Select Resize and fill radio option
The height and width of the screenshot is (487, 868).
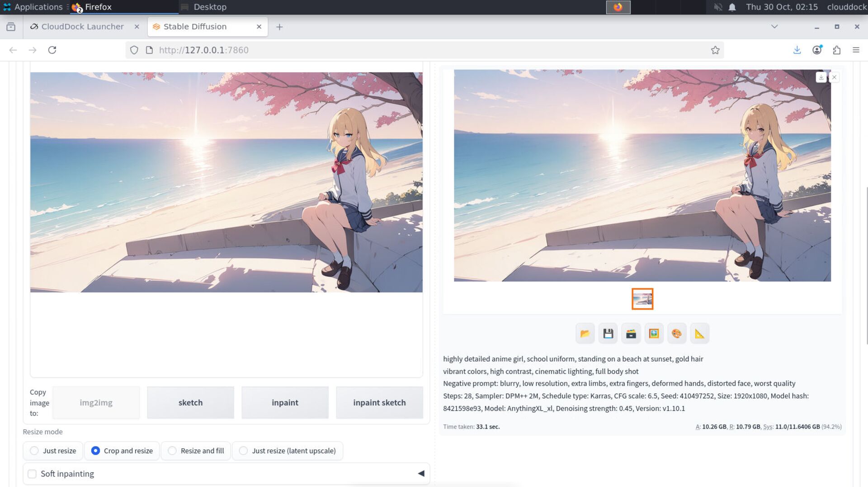pyautogui.click(x=172, y=451)
